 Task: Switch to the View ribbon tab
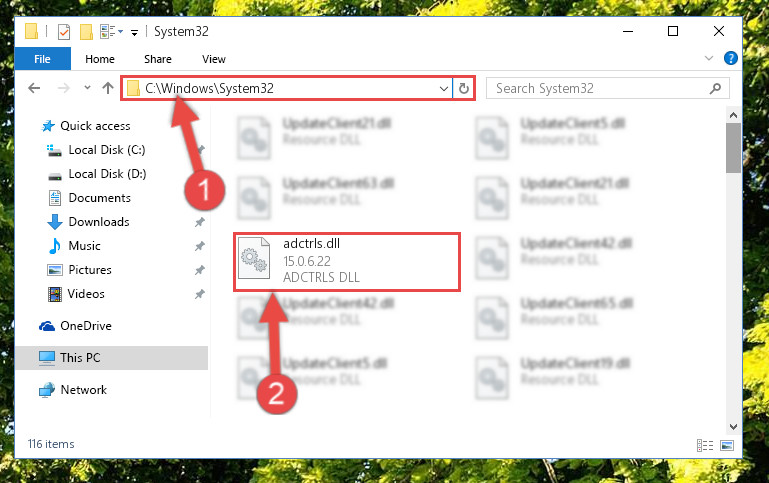click(x=214, y=59)
